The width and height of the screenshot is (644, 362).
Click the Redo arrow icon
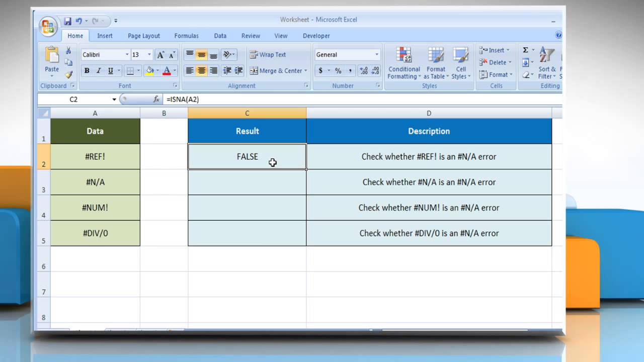(95, 21)
